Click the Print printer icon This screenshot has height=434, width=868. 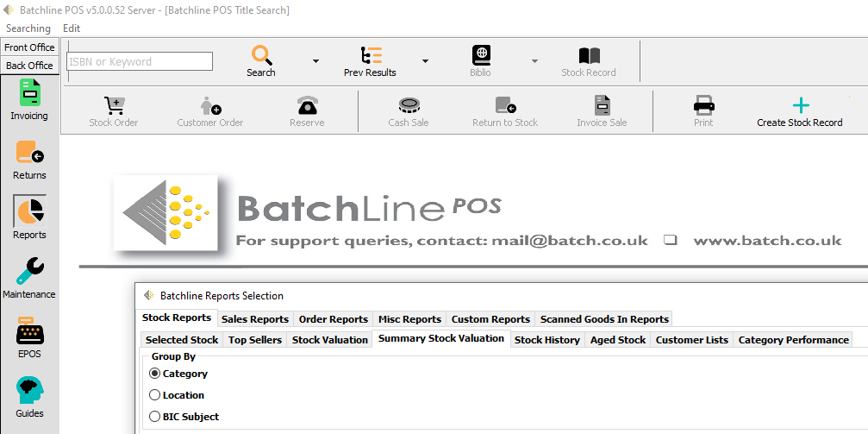703,104
